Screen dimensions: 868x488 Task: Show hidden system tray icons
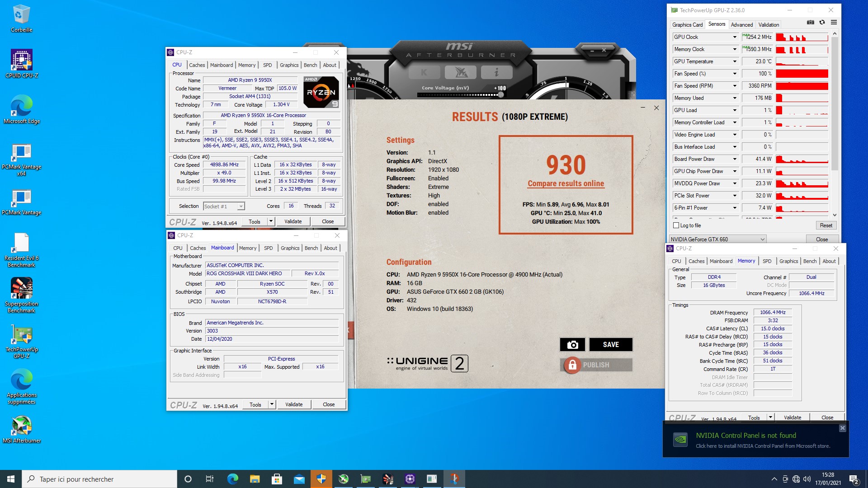(x=774, y=479)
